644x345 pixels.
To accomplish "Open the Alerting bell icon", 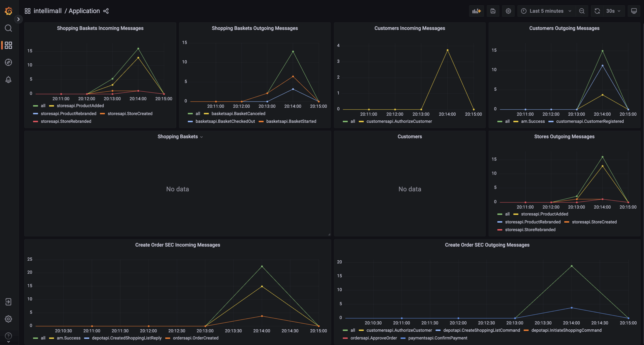I will [x=8, y=80].
